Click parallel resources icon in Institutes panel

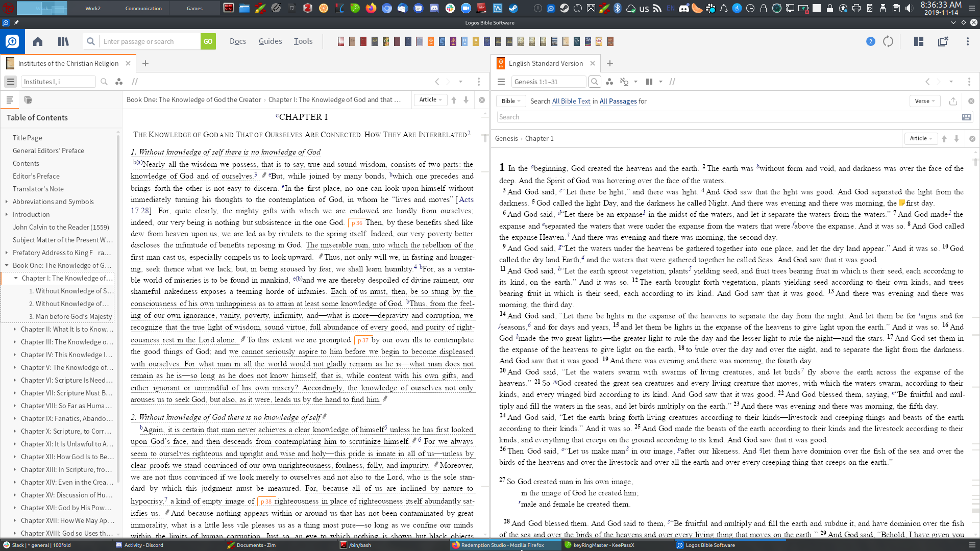pyautogui.click(x=135, y=82)
